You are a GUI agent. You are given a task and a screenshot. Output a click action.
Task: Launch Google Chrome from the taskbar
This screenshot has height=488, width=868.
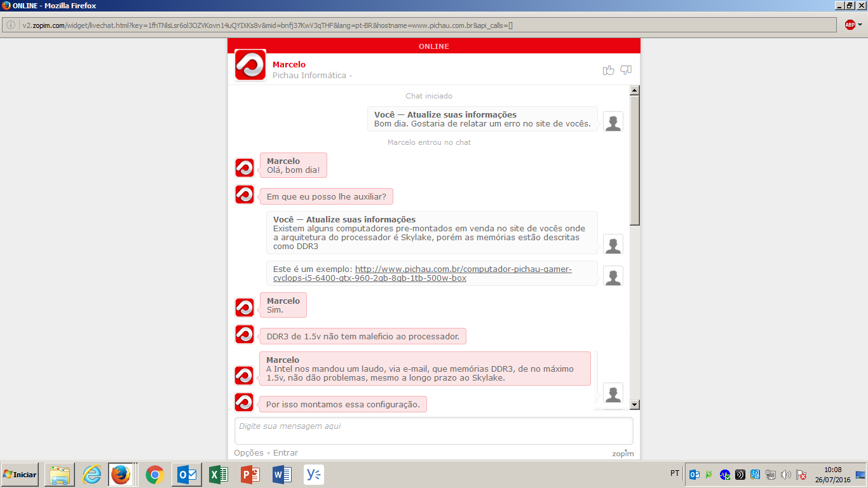[x=155, y=475]
